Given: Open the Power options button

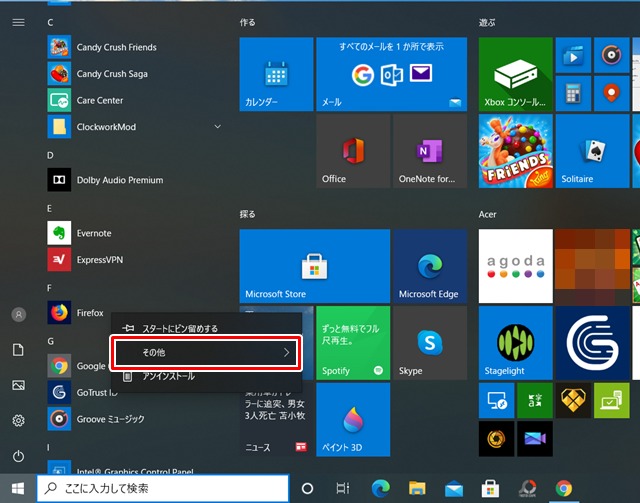Looking at the screenshot, I should 18,456.
